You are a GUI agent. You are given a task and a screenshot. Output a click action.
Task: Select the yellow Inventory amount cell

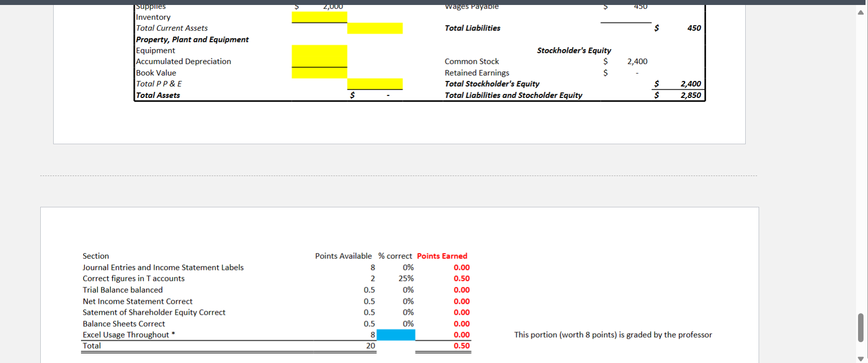319,17
